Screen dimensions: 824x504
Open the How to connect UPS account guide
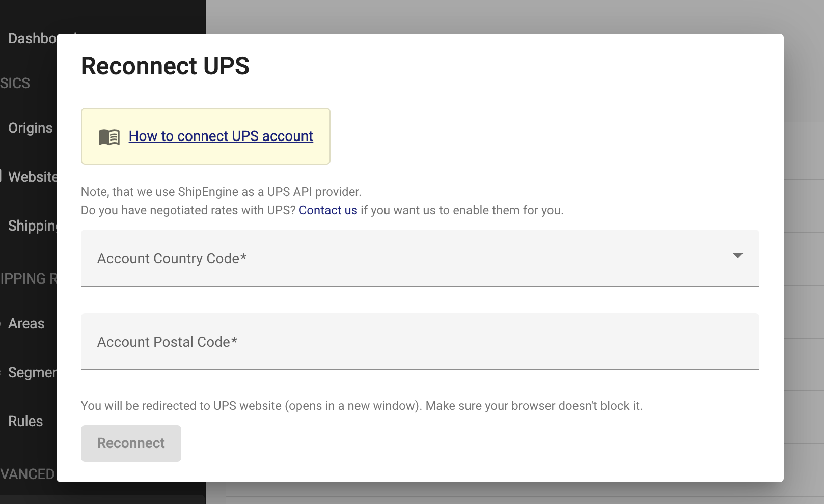[x=221, y=136]
